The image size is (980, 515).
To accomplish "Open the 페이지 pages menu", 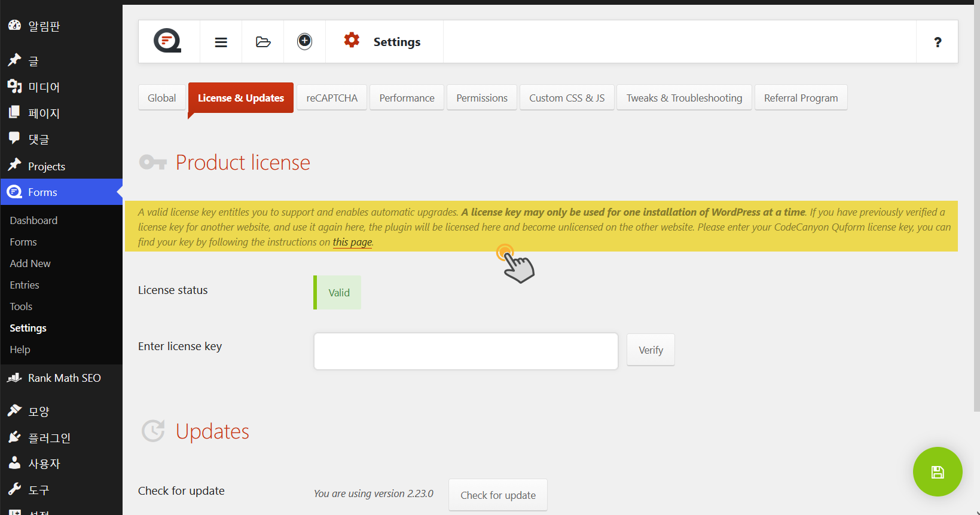I will click(x=61, y=113).
